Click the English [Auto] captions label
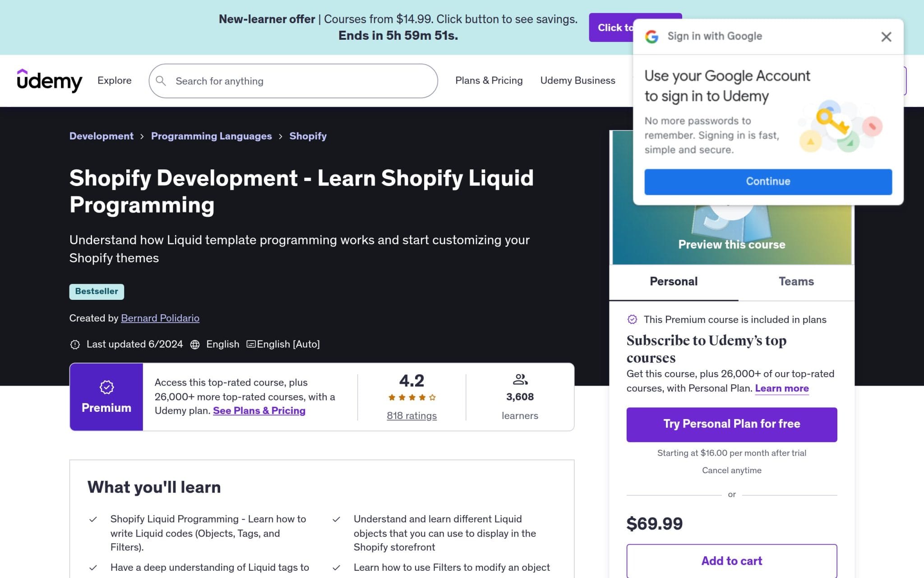 point(288,344)
